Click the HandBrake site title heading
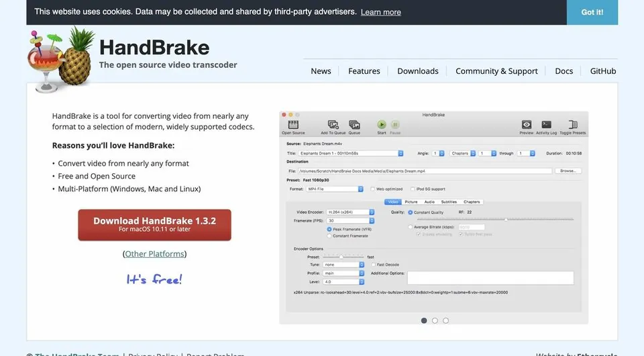 point(154,47)
